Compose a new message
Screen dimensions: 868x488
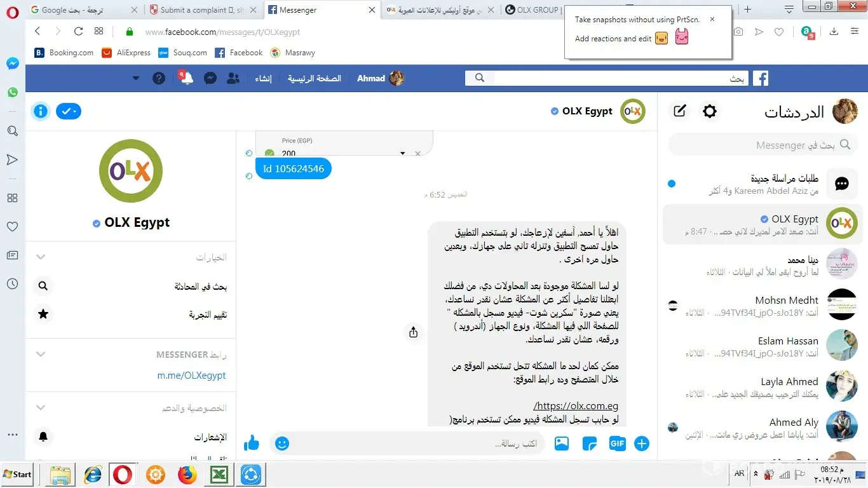[x=679, y=111]
